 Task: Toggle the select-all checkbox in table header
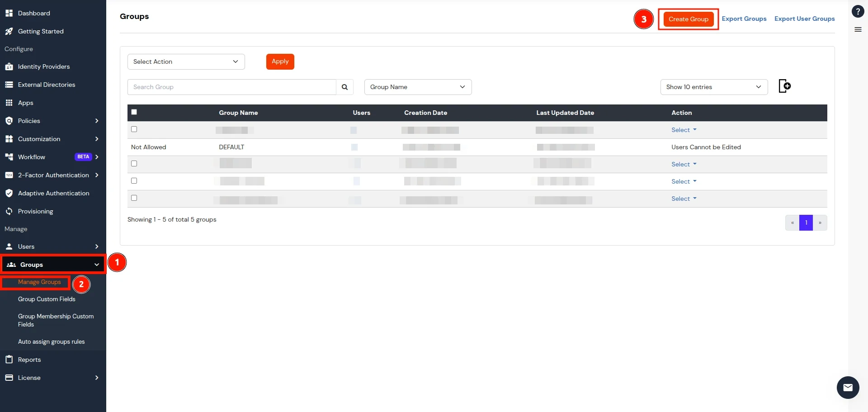[134, 112]
